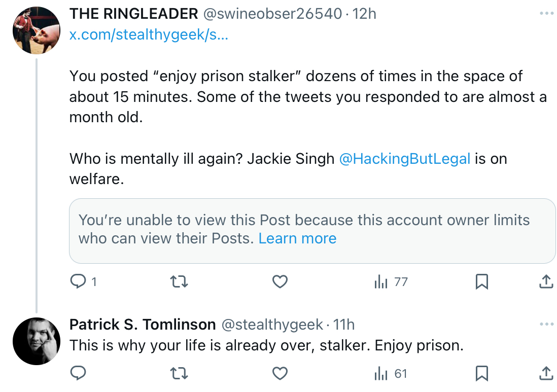
Task: Open the @HackingButLegal mention
Action: click(405, 158)
